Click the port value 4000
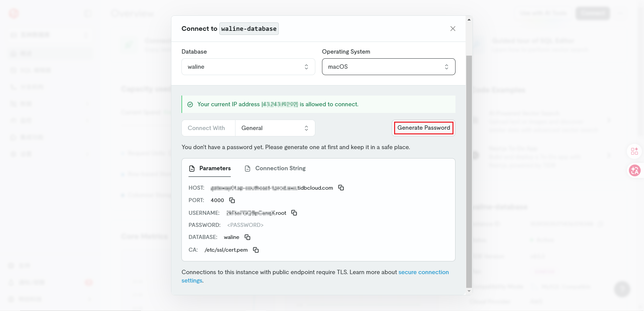This screenshot has width=644, height=311. [217, 200]
